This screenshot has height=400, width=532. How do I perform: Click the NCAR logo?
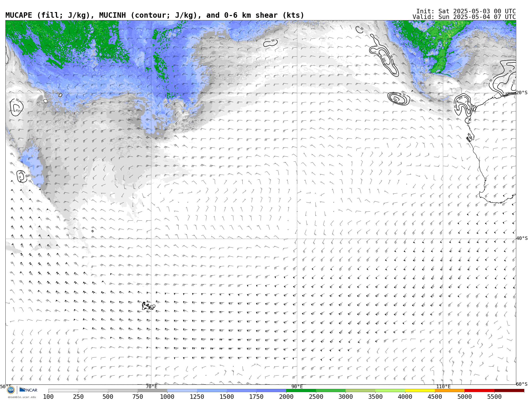(x=28, y=390)
